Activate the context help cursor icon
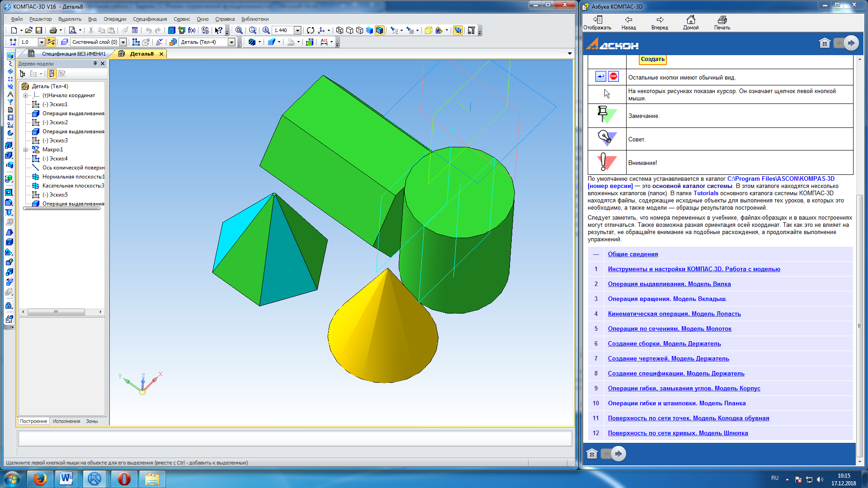 (218, 30)
